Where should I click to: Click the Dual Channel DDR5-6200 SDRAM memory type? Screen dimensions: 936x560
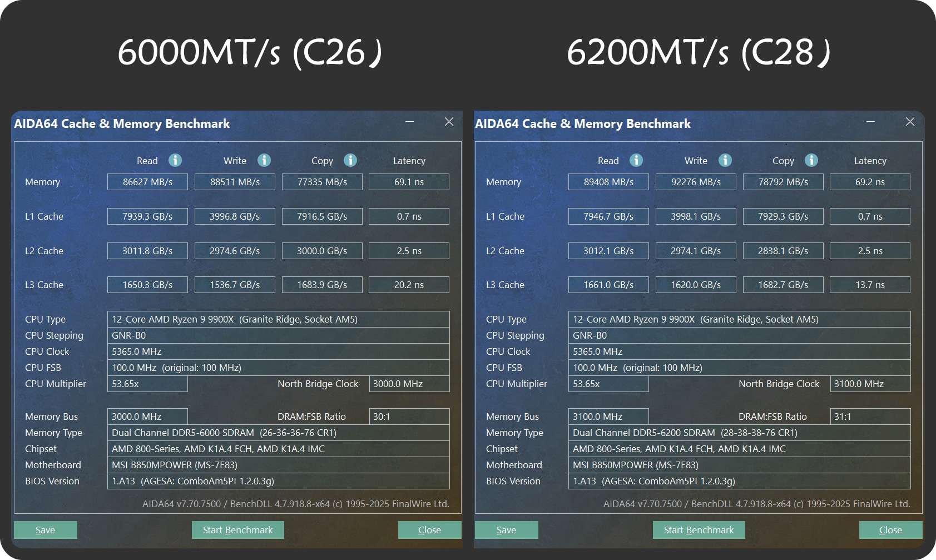pyautogui.click(x=740, y=433)
